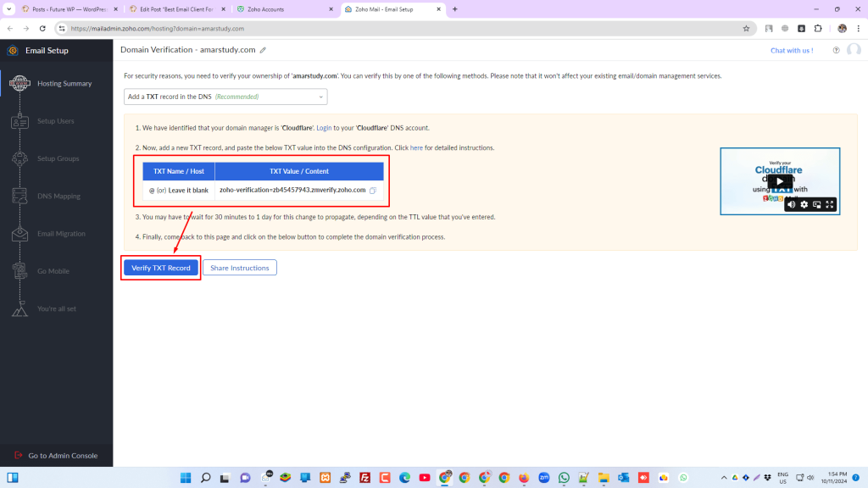Viewport: 868px width, 488px height.
Task: Click the Setup Groups people icon
Action: (19, 158)
